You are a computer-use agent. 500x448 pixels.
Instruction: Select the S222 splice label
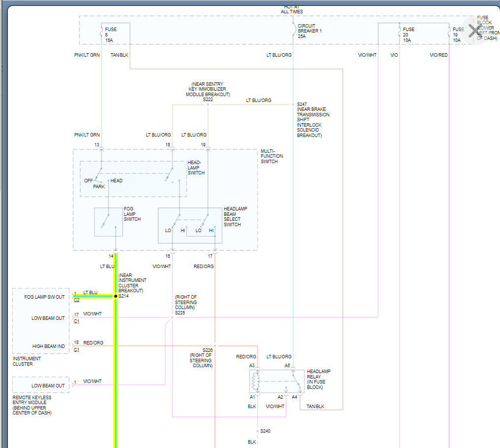point(208,100)
